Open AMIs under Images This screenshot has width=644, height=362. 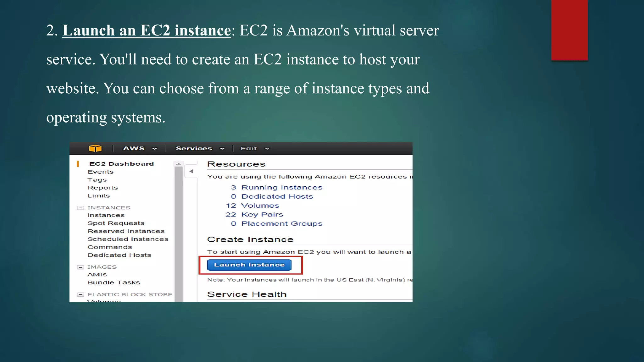coord(97,275)
